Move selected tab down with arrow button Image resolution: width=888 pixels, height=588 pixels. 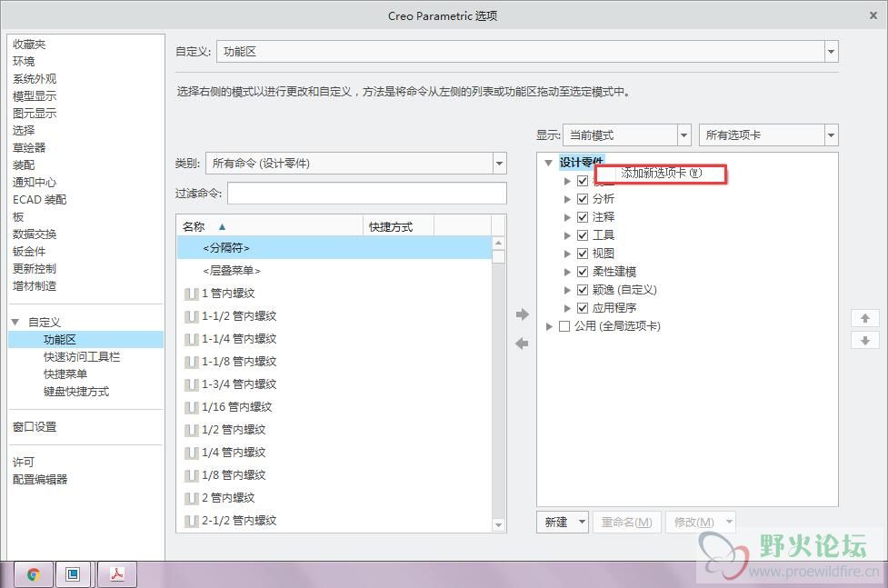864,341
